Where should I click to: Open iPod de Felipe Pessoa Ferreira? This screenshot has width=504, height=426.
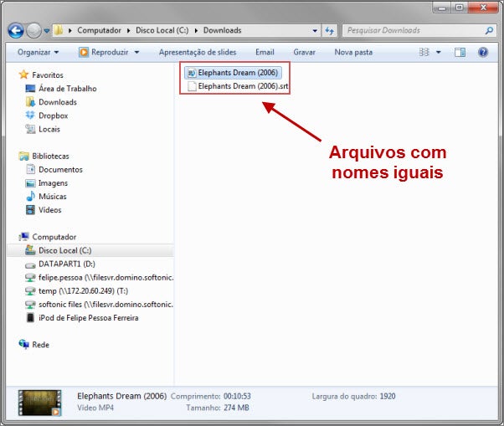point(88,318)
